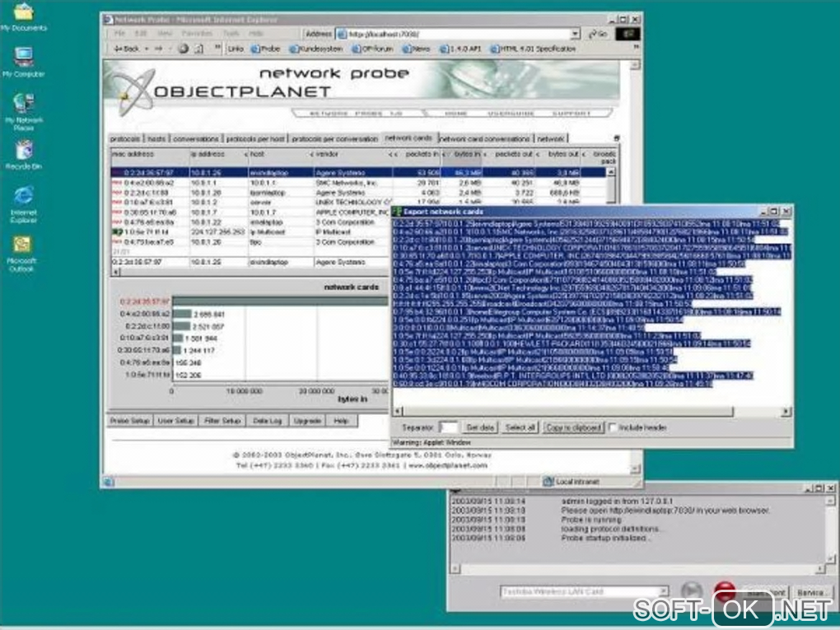
Task: Click export window scroll right arrow
Action: [786, 412]
